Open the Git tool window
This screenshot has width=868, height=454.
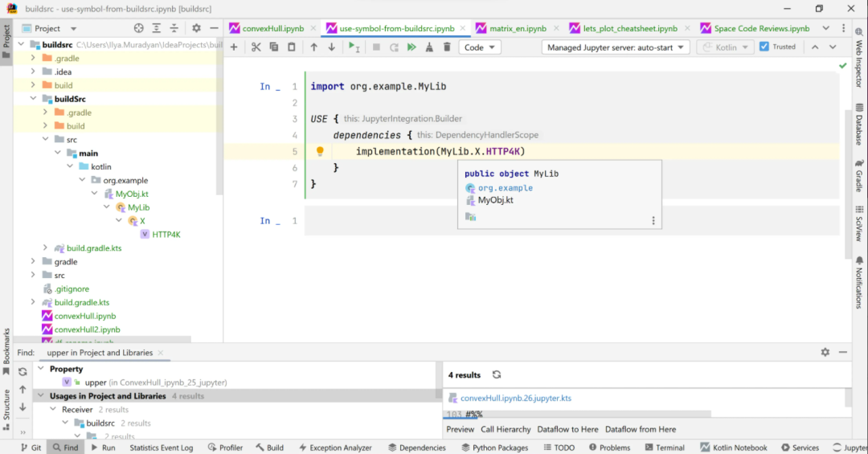coord(31,448)
